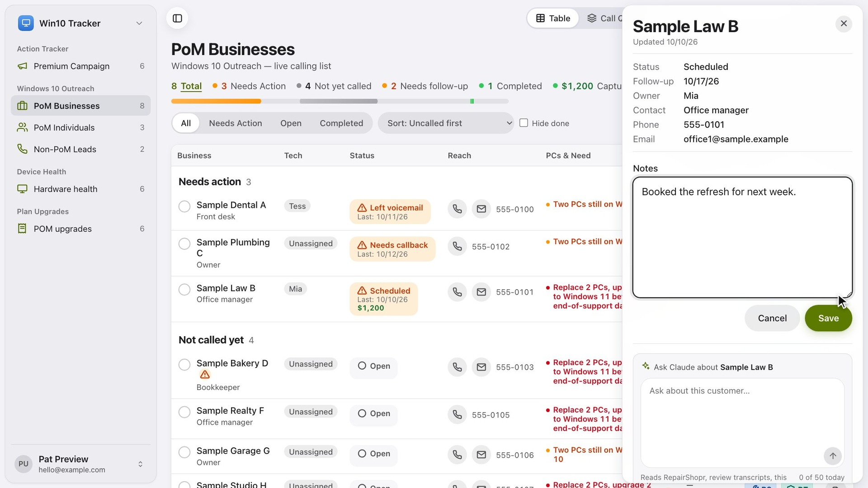Expand the Pat Preview account switcher

140,464
